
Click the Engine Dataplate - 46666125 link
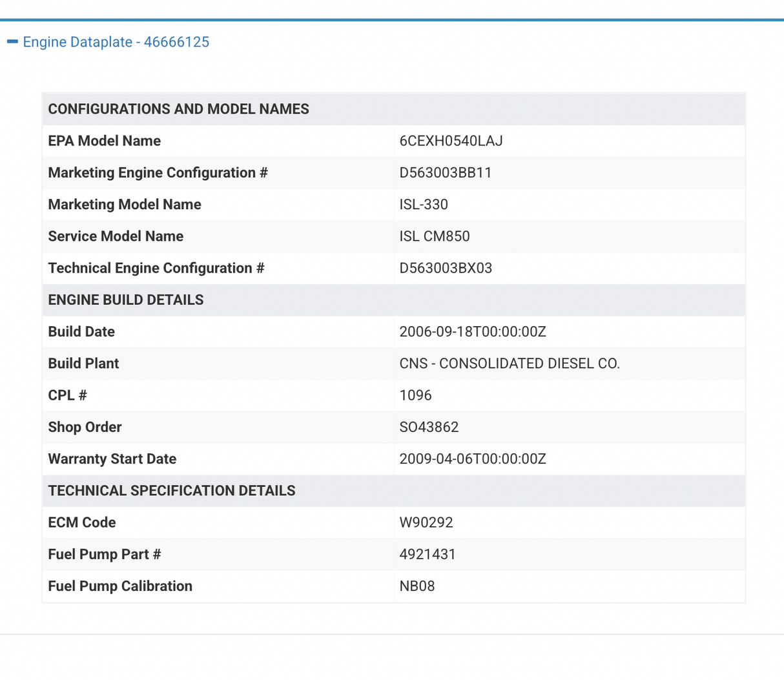click(116, 42)
